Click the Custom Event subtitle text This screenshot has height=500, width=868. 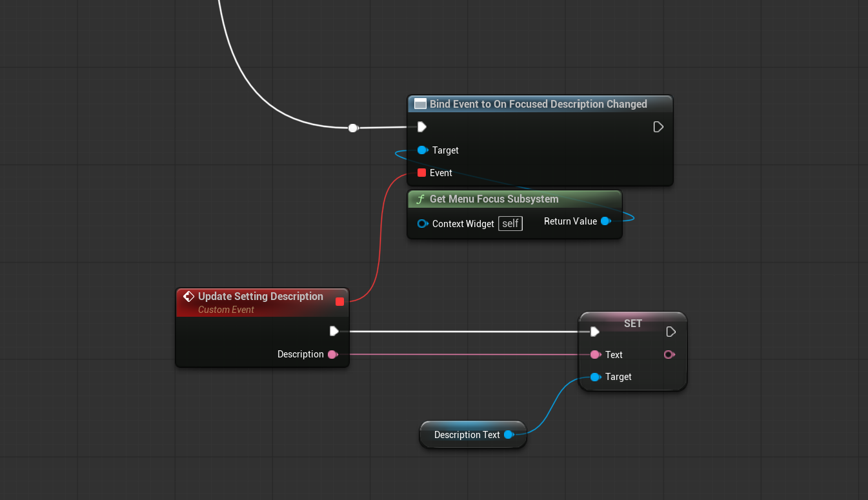pyautogui.click(x=226, y=310)
